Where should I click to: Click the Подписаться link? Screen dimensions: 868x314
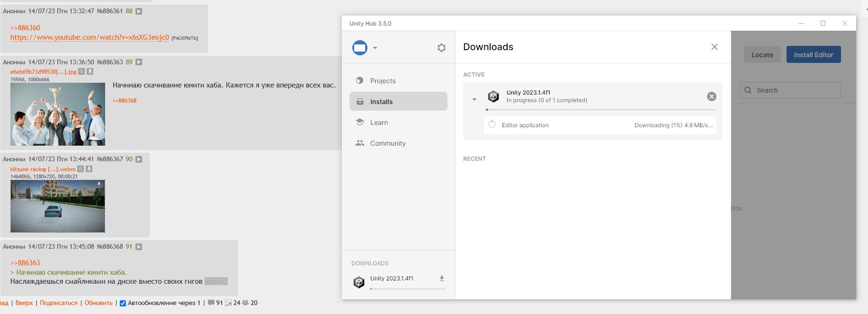pos(59,303)
